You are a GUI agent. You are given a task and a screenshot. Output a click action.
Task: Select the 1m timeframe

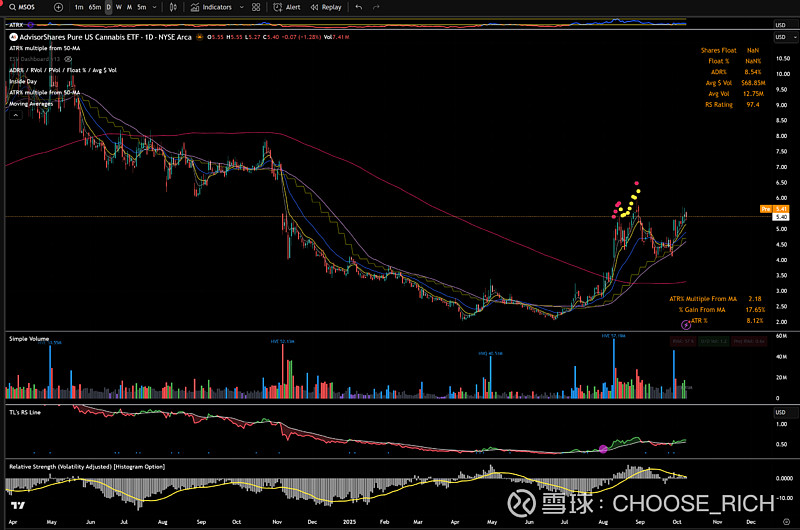(79, 7)
